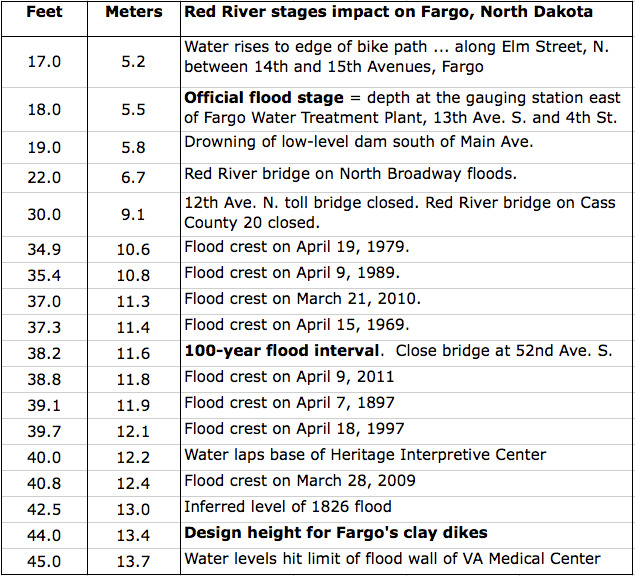Select the April 9, 1989 flood crest

[289, 273]
